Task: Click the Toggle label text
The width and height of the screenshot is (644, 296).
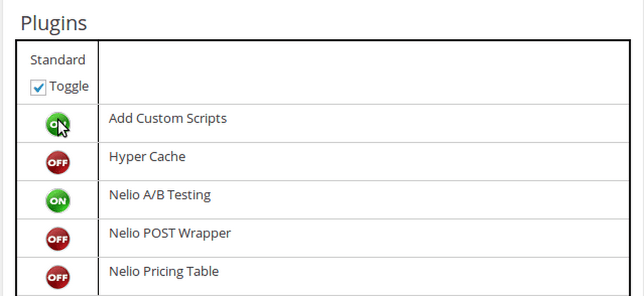Action: 69,87
